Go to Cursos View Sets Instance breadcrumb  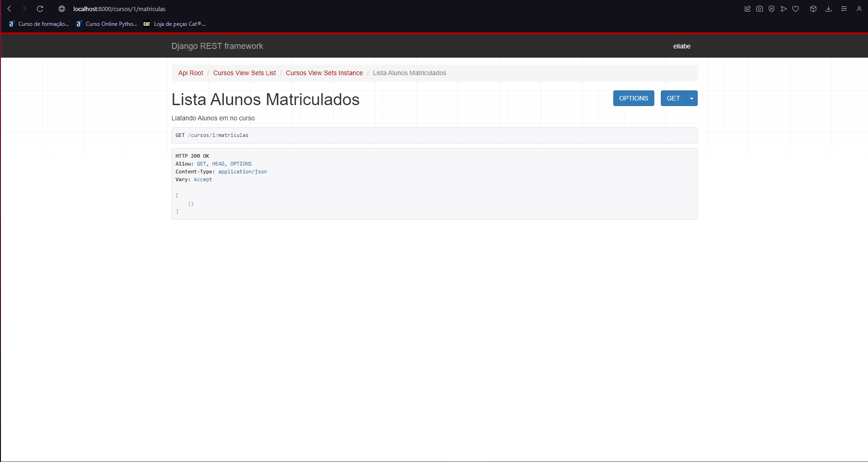[x=324, y=73]
